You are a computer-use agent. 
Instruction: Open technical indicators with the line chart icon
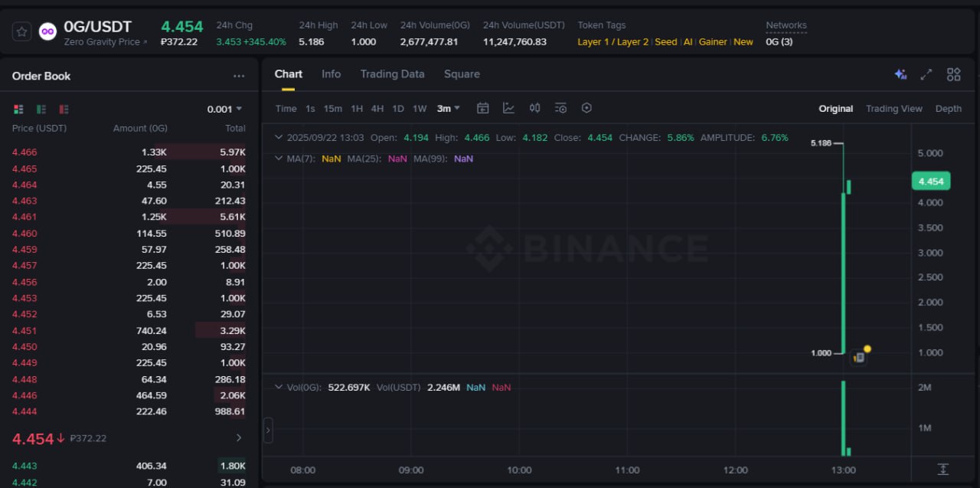(x=508, y=108)
